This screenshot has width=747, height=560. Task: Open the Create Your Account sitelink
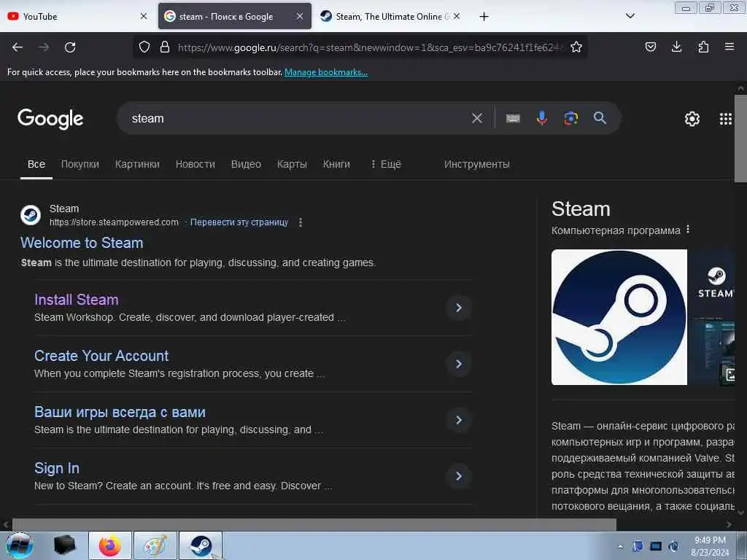pos(101,356)
